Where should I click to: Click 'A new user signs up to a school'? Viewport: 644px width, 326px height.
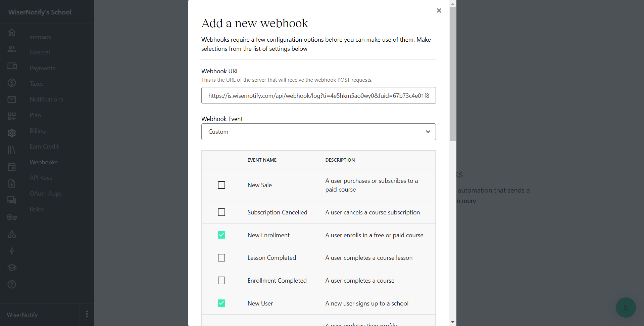[x=367, y=303]
